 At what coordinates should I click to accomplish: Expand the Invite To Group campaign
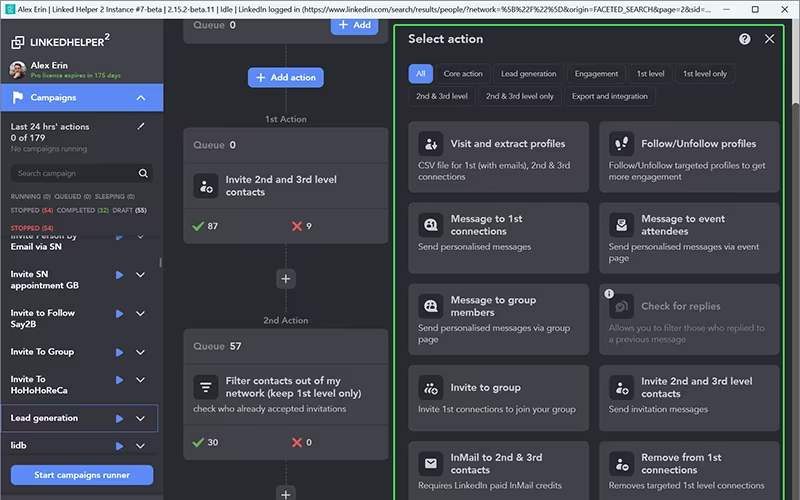[x=140, y=352]
